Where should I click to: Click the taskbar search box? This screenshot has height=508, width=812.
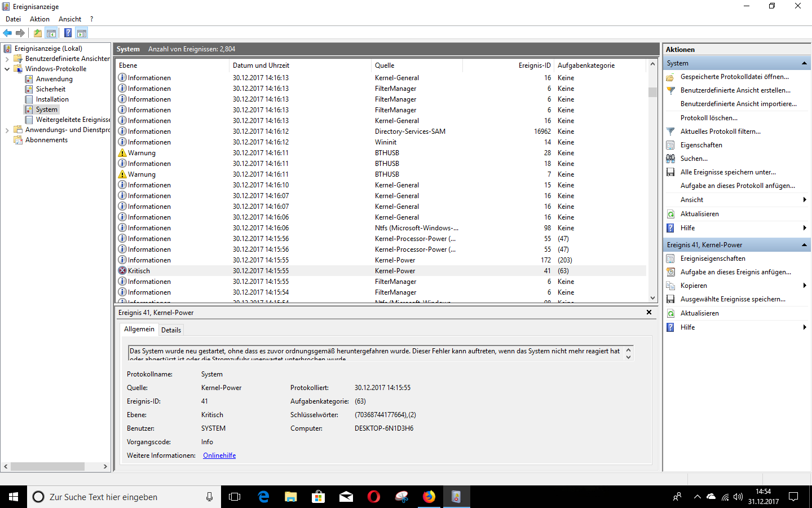(124, 497)
